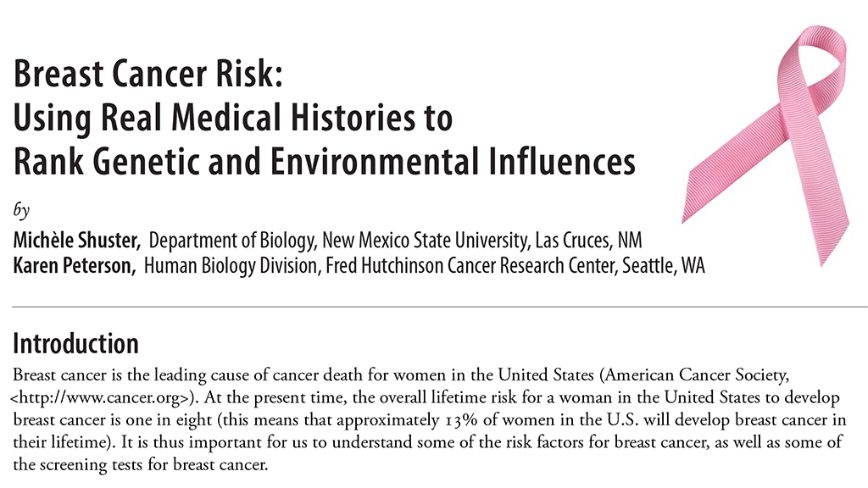This screenshot has width=868, height=488.
Task: Click the italic word 'by'
Action: point(21,210)
